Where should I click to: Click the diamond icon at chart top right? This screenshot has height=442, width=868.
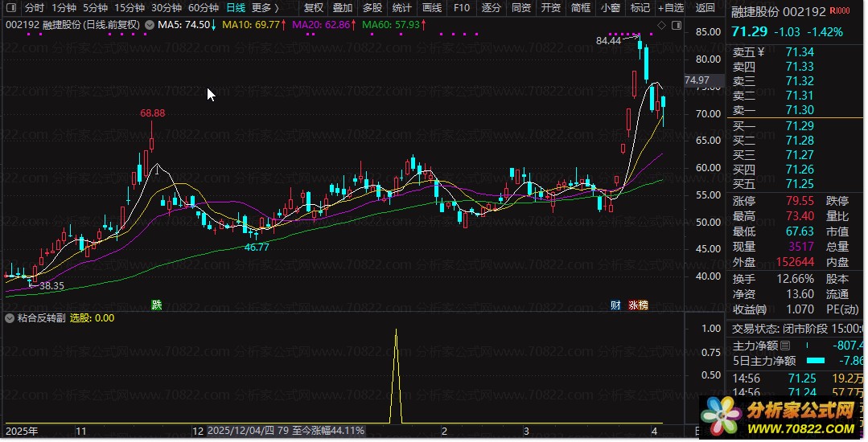tap(661, 26)
